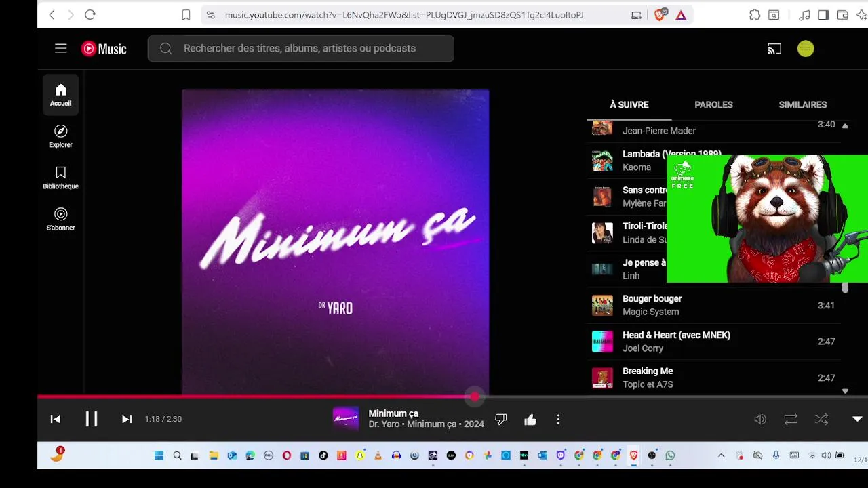Open the hamburger guide menu
This screenshot has width=868, height=488.
[x=61, y=48]
